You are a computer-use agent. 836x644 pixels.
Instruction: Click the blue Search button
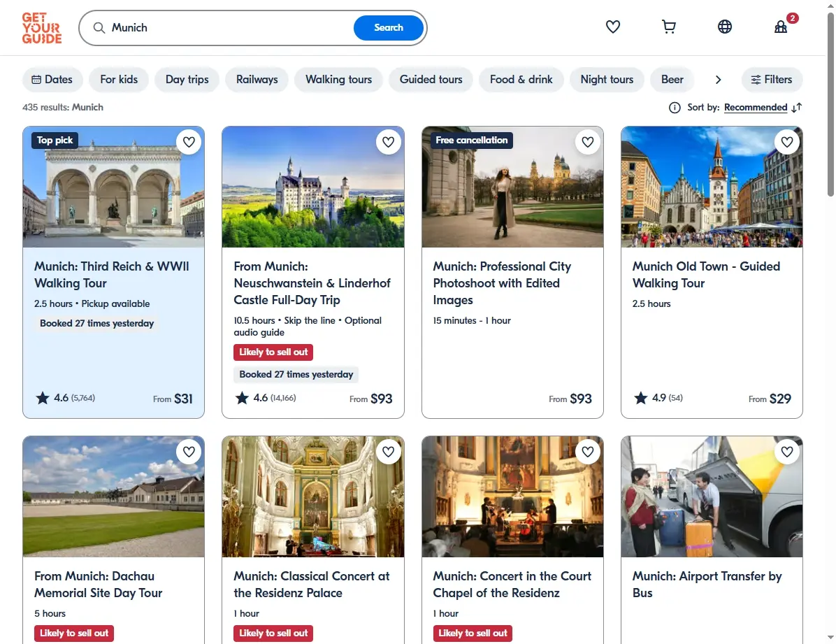click(388, 28)
